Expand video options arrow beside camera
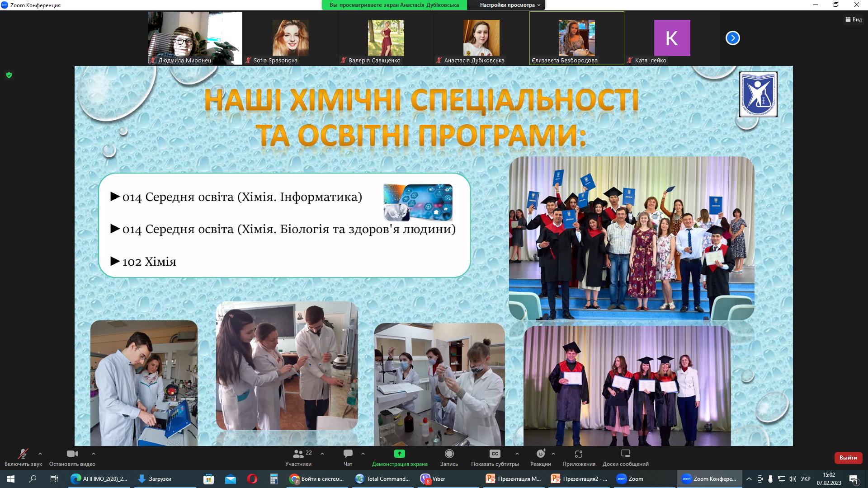This screenshot has width=868, height=488. click(93, 454)
